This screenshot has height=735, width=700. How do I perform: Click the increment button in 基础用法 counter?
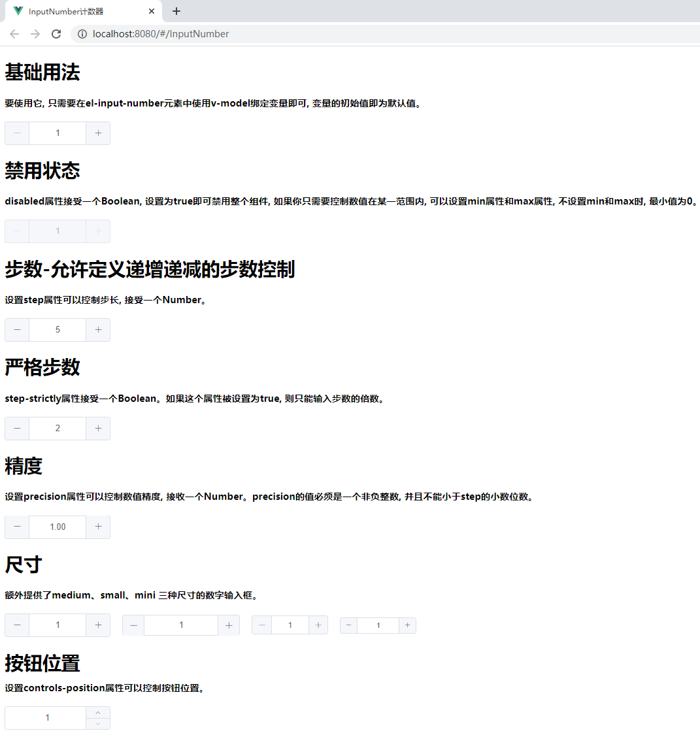point(98,133)
